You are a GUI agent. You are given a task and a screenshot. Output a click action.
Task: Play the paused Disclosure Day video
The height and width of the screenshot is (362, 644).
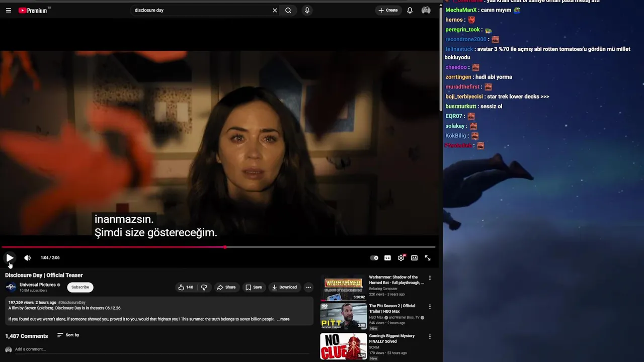coord(10,258)
